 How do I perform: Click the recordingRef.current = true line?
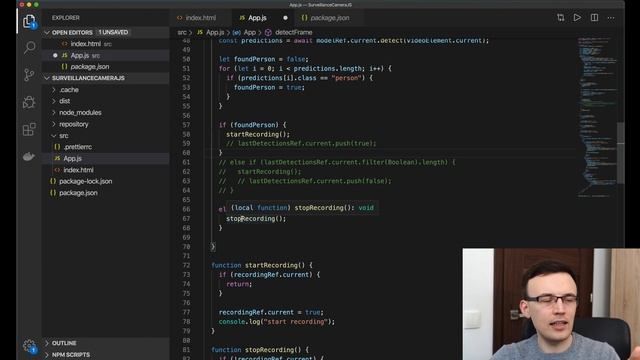click(x=271, y=312)
